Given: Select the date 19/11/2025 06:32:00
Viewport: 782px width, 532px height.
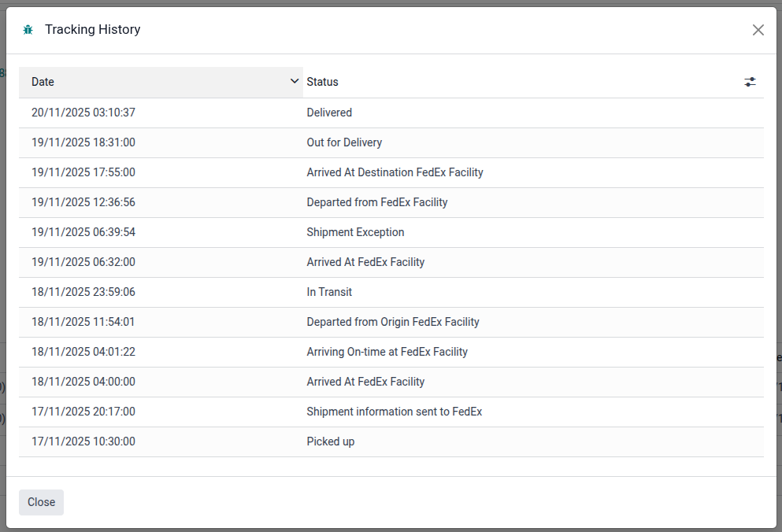Looking at the screenshot, I should 83,262.
